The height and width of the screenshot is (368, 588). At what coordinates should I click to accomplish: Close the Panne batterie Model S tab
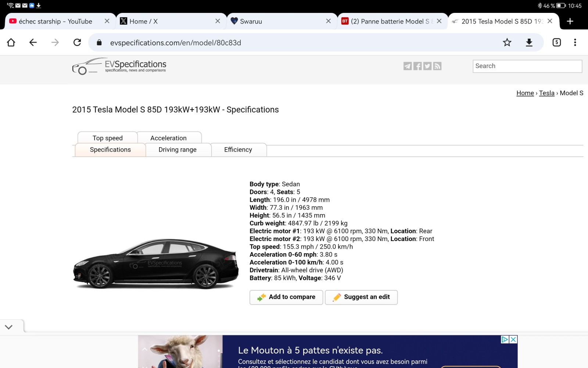point(439,21)
